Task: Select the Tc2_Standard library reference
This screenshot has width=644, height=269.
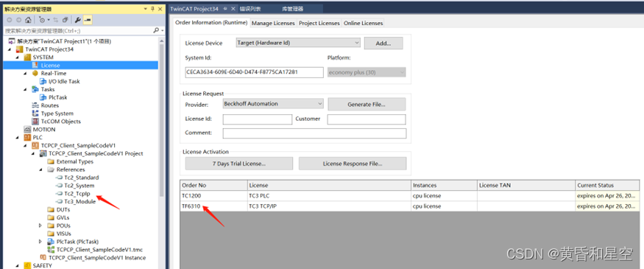Action: [81, 178]
